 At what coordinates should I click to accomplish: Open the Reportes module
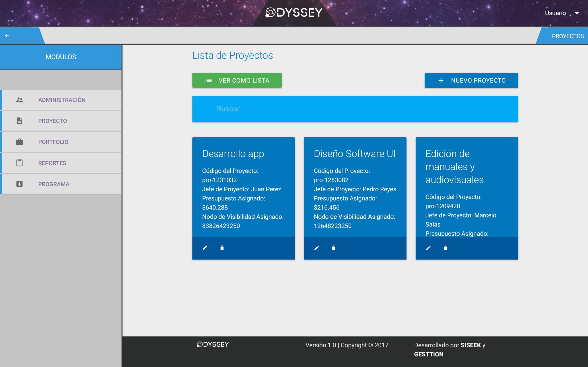[x=52, y=163]
